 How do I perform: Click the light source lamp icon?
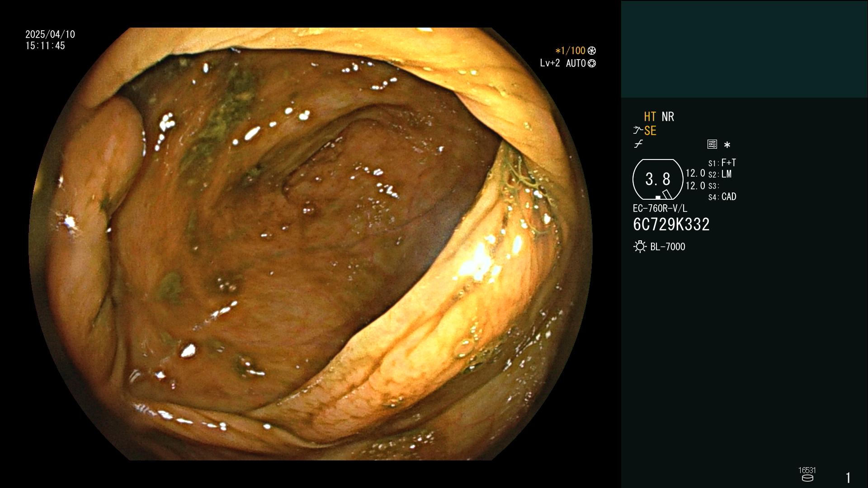click(640, 247)
